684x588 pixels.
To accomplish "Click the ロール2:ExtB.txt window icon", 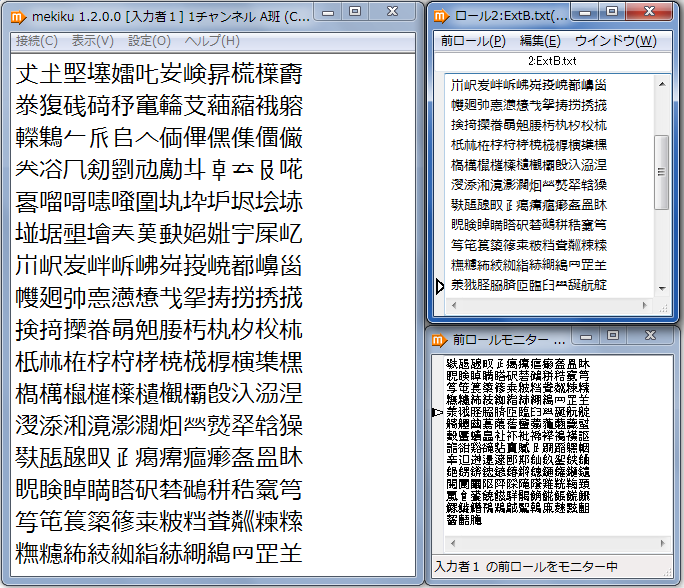I will coord(441,16).
